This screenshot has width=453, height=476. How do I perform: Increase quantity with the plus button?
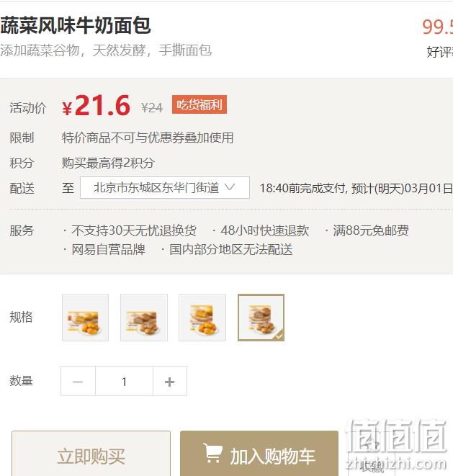click(170, 381)
